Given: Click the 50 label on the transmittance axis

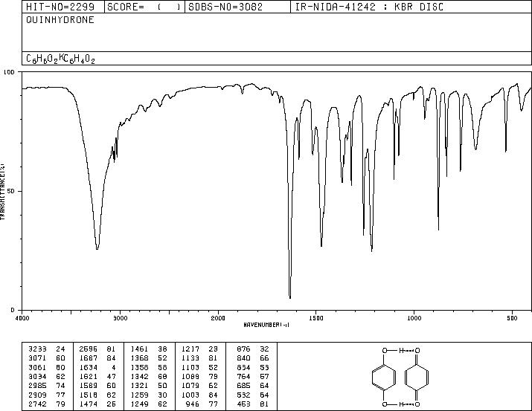Looking at the screenshot, I should click(12, 191).
